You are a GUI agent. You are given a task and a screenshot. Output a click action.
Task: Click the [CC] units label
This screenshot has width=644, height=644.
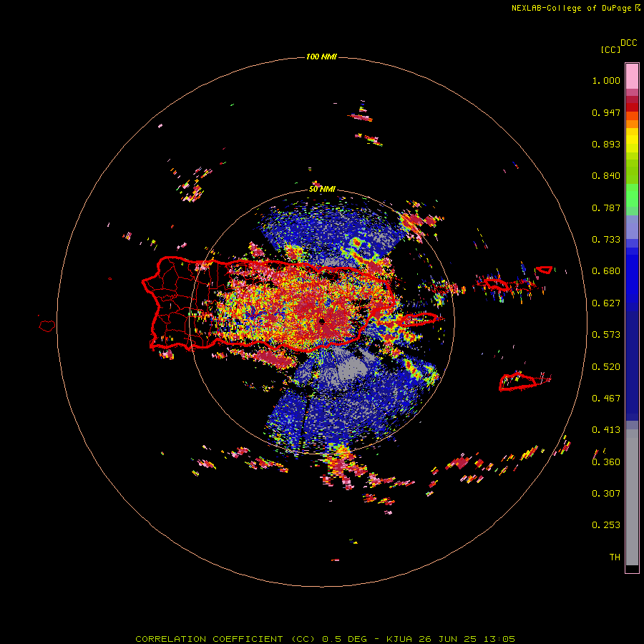(611, 49)
